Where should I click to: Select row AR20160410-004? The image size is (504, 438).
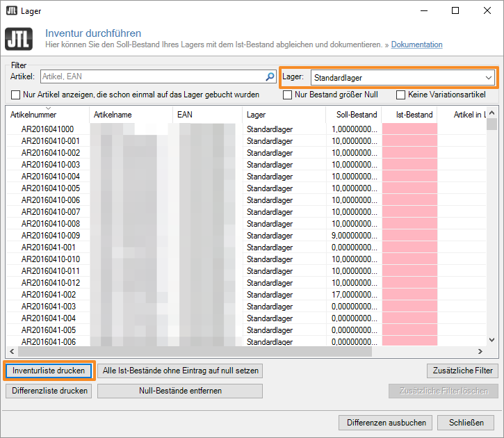click(x=246, y=177)
